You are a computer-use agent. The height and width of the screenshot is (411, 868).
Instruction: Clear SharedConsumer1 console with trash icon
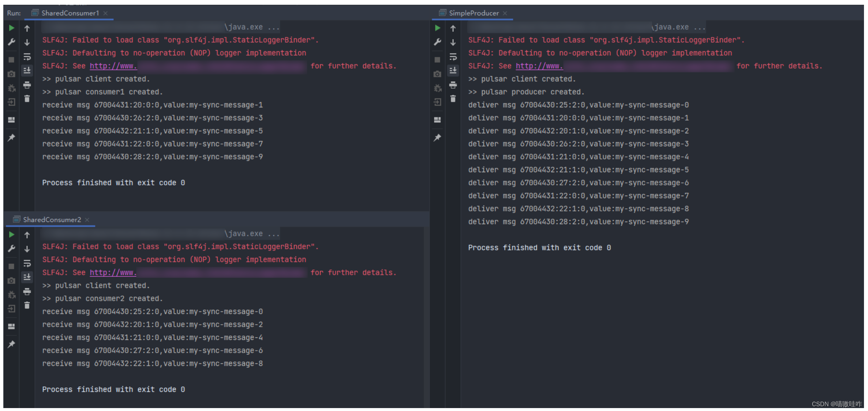[27, 99]
